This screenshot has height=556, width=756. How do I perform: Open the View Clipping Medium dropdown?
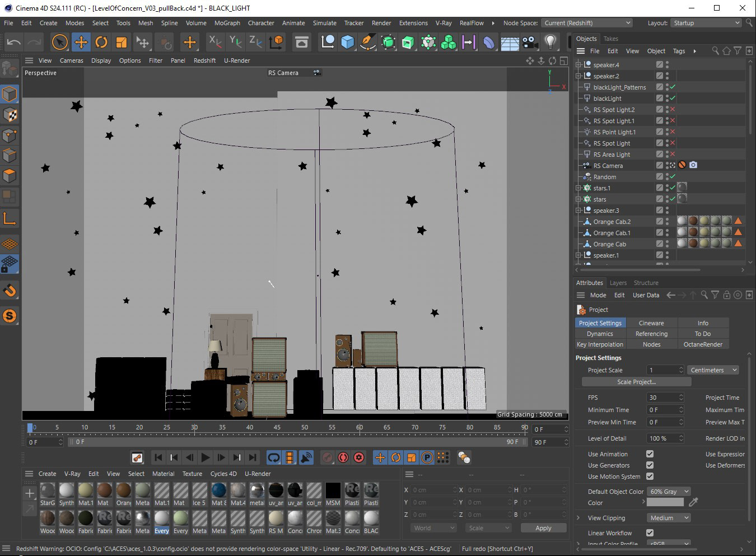[x=669, y=518]
